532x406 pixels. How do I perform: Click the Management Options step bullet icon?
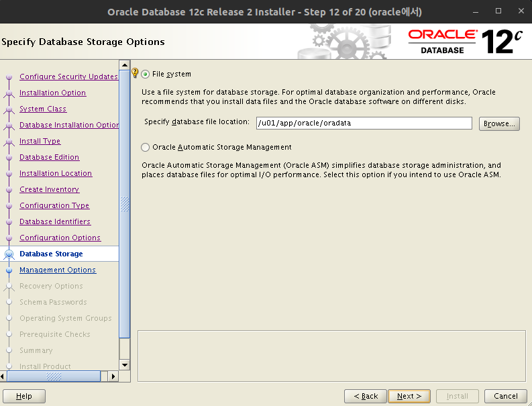click(x=9, y=270)
